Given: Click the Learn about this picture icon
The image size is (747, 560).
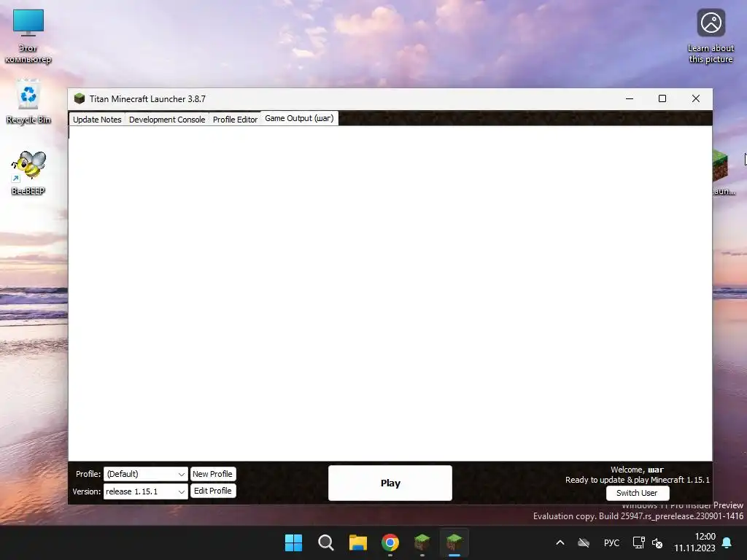Looking at the screenshot, I should click(x=711, y=36).
